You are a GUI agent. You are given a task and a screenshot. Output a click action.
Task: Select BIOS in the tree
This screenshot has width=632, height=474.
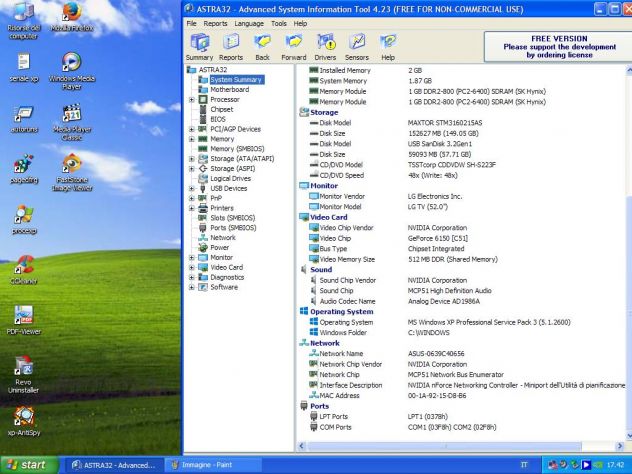(218, 119)
